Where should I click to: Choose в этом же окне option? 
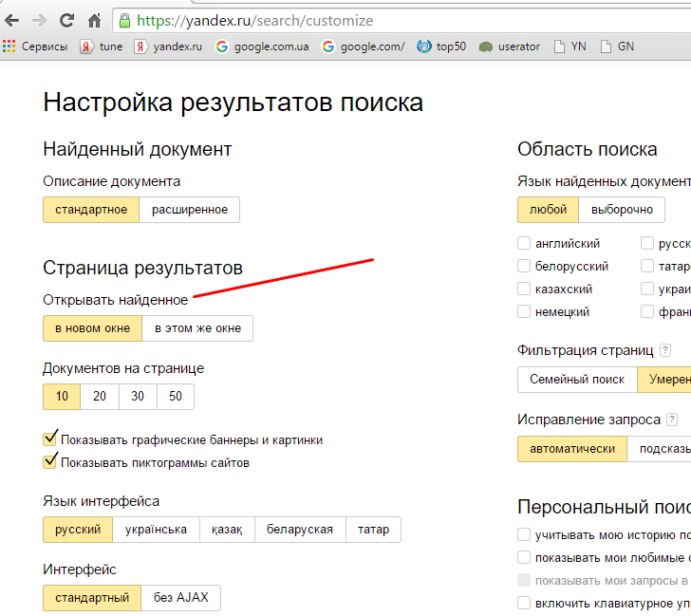coord(197,328)
